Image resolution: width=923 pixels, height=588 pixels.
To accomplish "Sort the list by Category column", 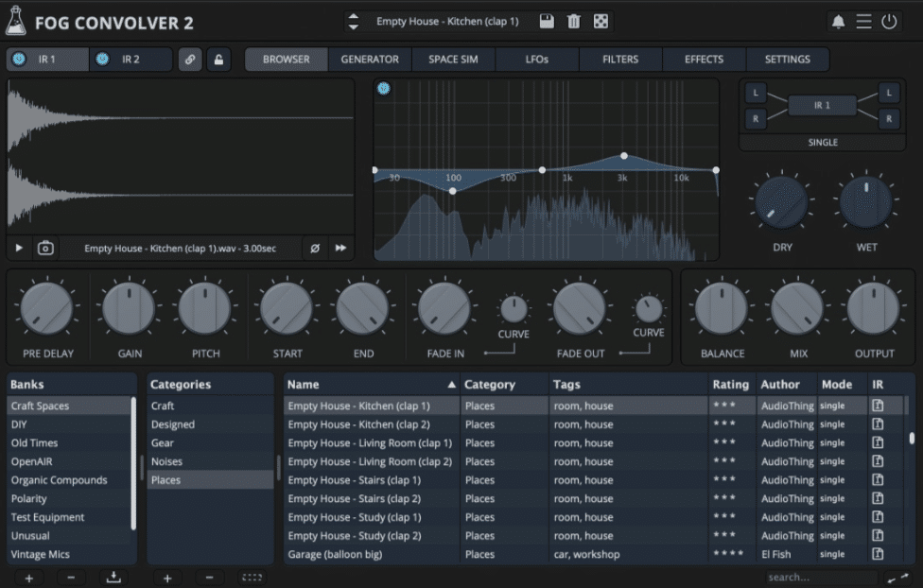I will [504, 385].
